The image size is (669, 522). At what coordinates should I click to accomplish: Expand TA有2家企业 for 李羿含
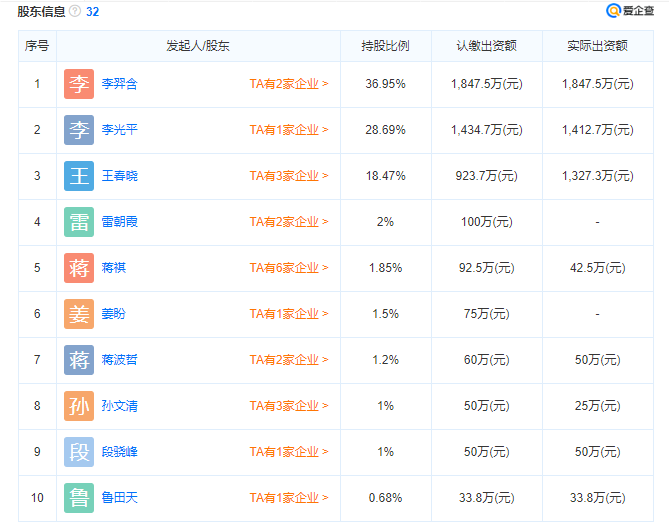tap(289, 84)
